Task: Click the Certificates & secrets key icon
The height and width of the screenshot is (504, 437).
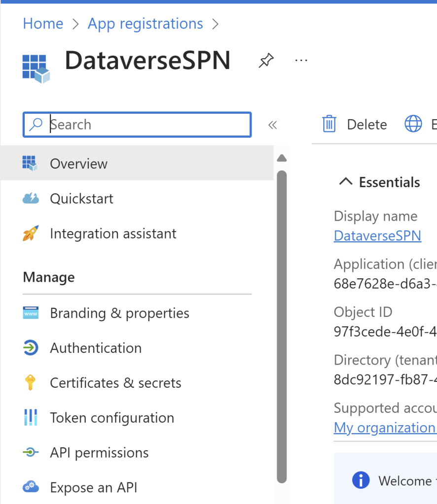Action: (31, 383)
